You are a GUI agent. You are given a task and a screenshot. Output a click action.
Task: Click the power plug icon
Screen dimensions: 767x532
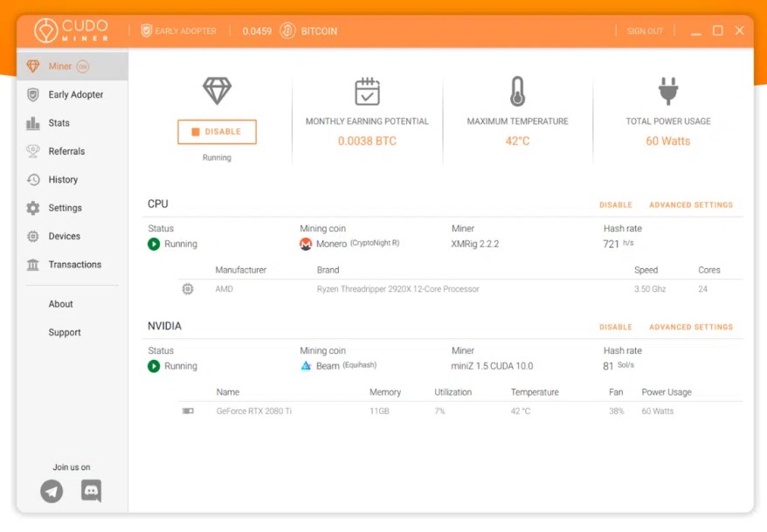pyautogui.click(x=668, y=91)
